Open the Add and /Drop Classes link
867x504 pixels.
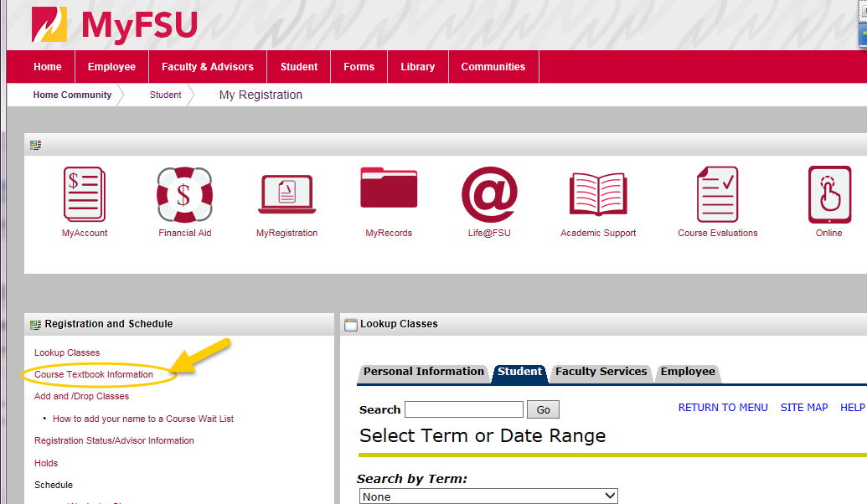pyautogui.click(x=81, y=396)
